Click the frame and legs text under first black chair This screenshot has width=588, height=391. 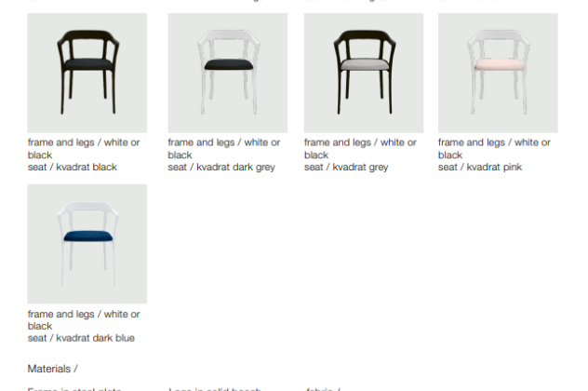click(84, 149)
